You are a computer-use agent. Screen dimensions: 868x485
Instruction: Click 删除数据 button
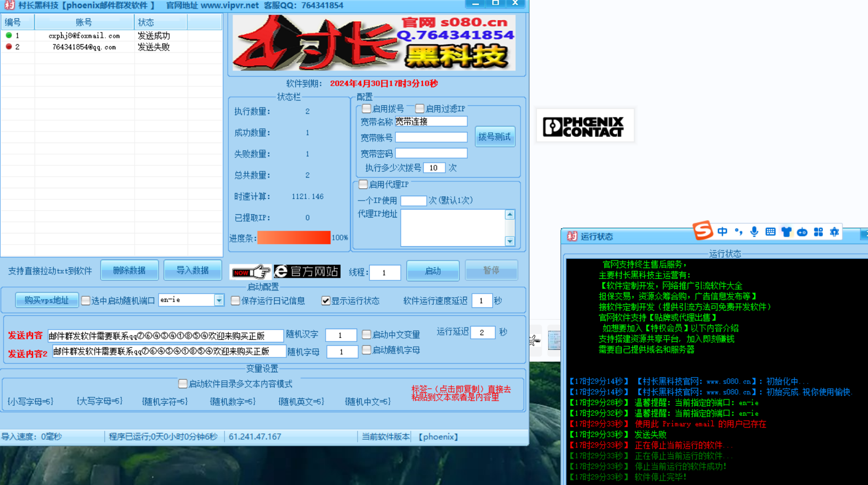point(129,270)
